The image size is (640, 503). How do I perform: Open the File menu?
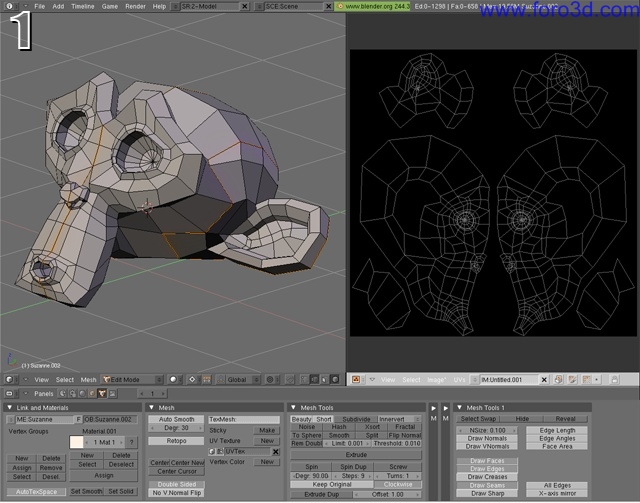click(40, 6)
